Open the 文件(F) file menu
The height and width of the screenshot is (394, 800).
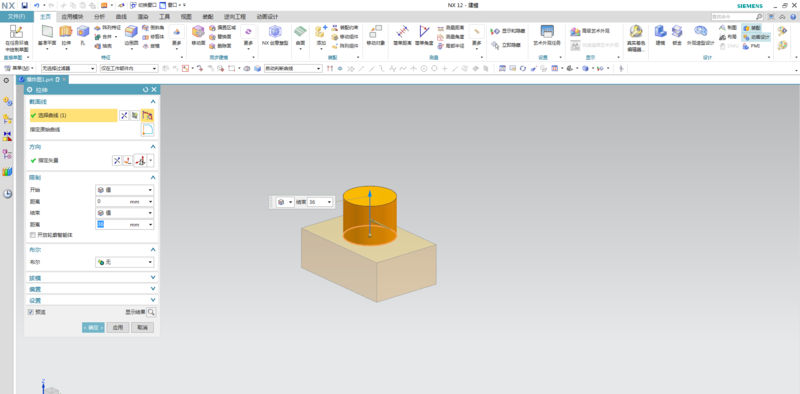[x=16, y=17]
